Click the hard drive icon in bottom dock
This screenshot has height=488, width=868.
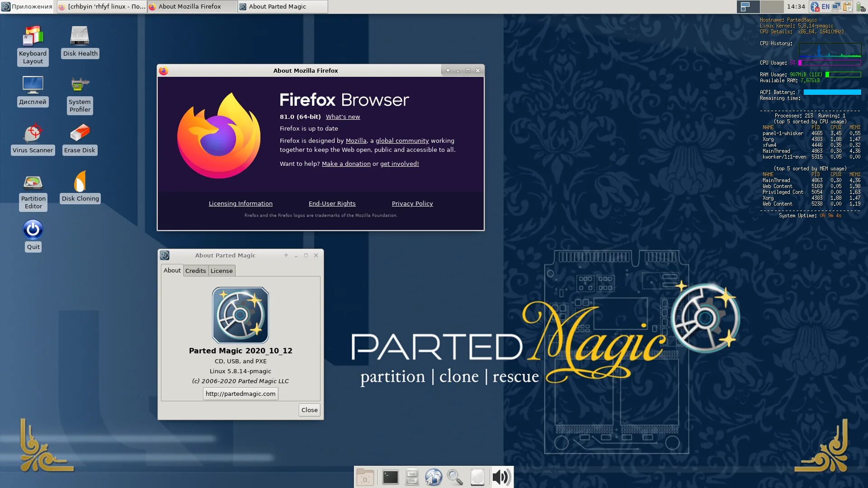pyautogui.click(x=477, y=477)
